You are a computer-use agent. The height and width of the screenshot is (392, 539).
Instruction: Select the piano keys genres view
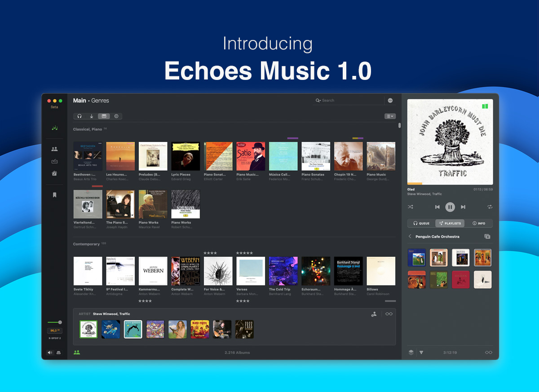tap(104, 116)
